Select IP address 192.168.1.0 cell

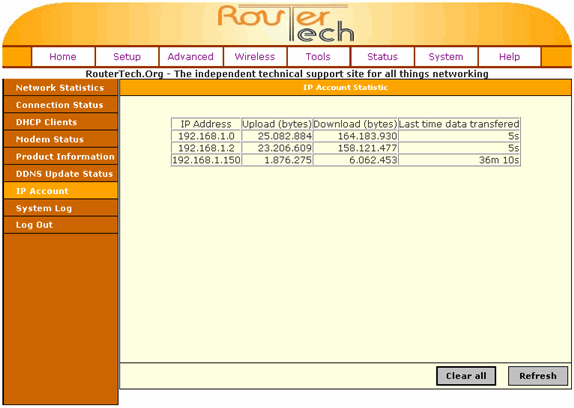click(206, 136)
